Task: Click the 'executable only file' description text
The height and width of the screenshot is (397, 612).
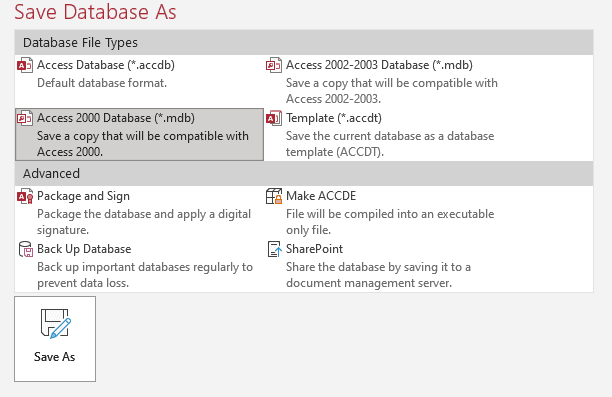Action: point(390,222)
